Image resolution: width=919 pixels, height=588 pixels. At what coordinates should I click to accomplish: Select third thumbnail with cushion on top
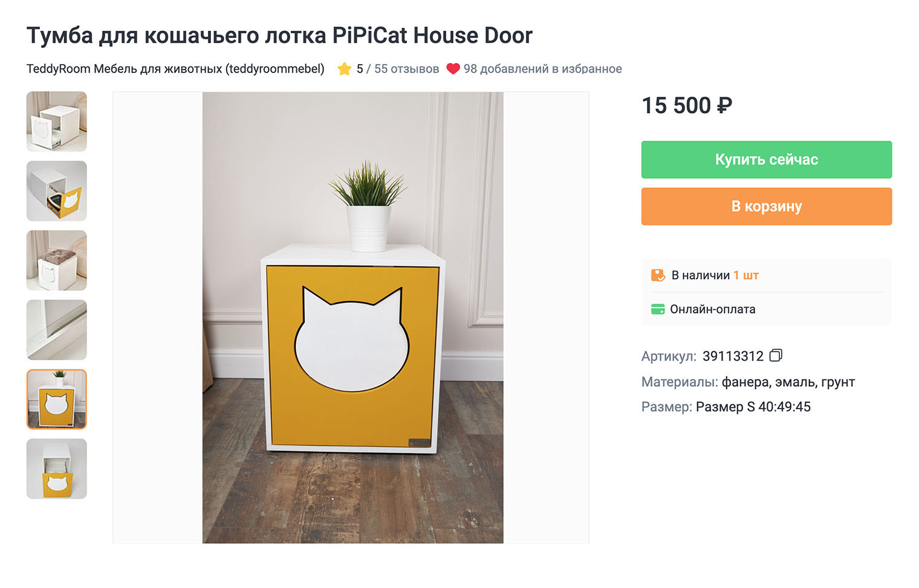tap(57, 260)
